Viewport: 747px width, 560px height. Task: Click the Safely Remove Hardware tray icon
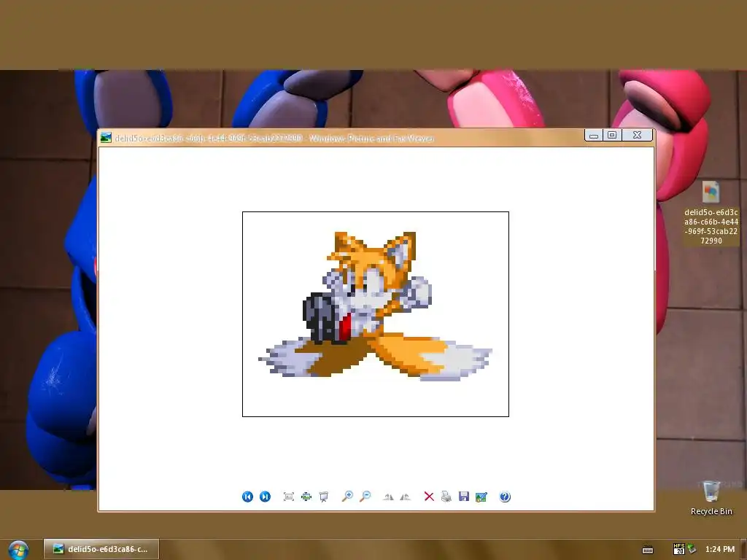coord(692,549)
